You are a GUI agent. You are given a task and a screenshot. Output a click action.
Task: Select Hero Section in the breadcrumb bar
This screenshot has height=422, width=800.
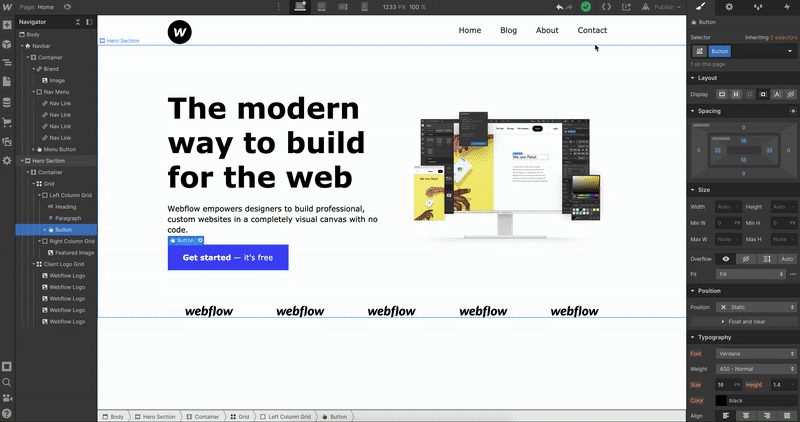coord(159,416)
